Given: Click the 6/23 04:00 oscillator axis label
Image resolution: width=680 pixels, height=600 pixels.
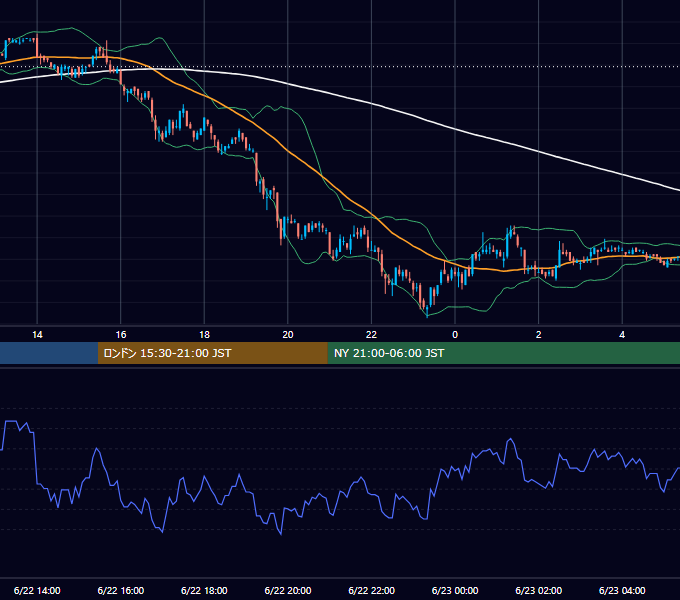Looking at the screenshot, I should 622,590.
